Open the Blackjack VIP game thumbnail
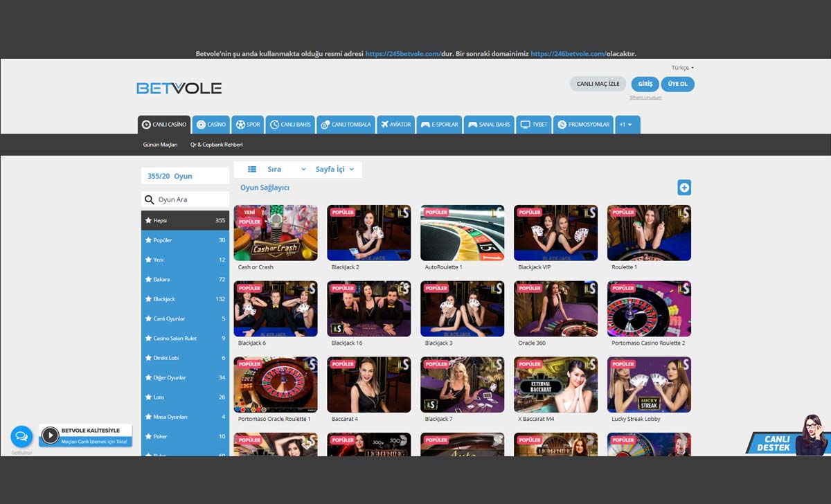Image resolution: width=831 pixels, height=504 pixels. (556, 233)
